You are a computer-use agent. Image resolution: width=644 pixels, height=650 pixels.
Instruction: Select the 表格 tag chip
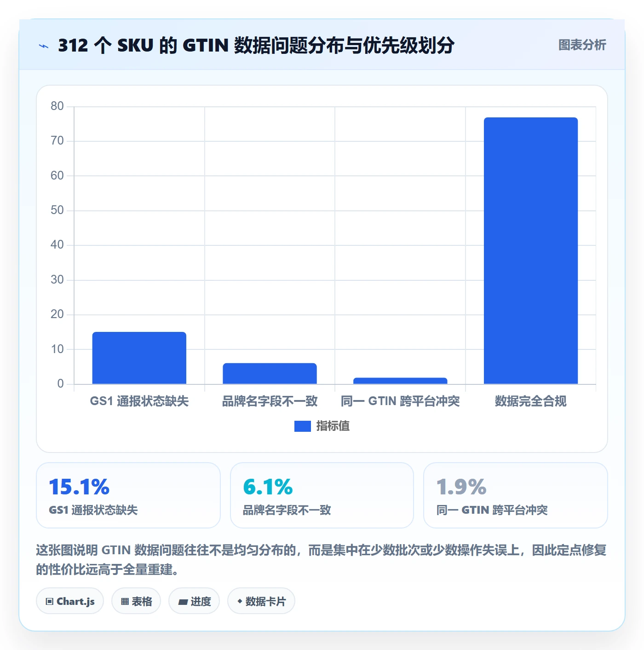(136, 601)
